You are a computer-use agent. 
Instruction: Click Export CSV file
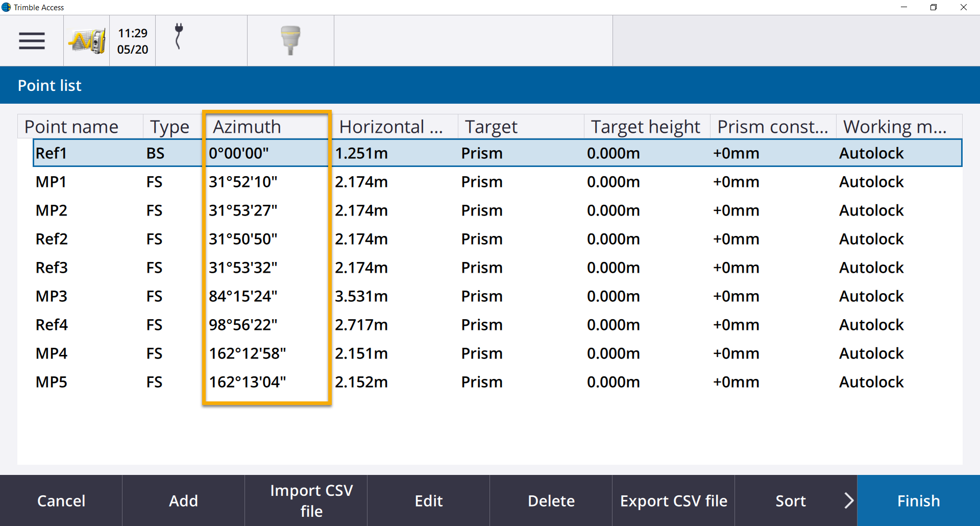673,500
